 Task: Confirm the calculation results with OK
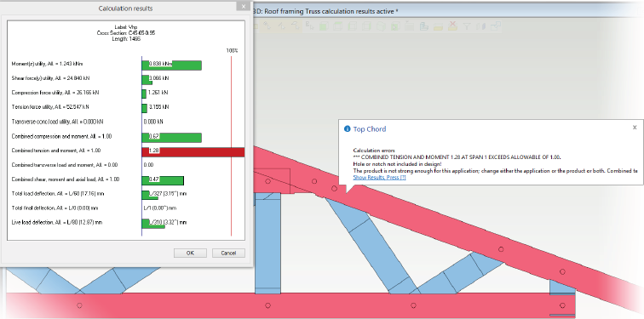pyautogui.click(x=190, y=253)
